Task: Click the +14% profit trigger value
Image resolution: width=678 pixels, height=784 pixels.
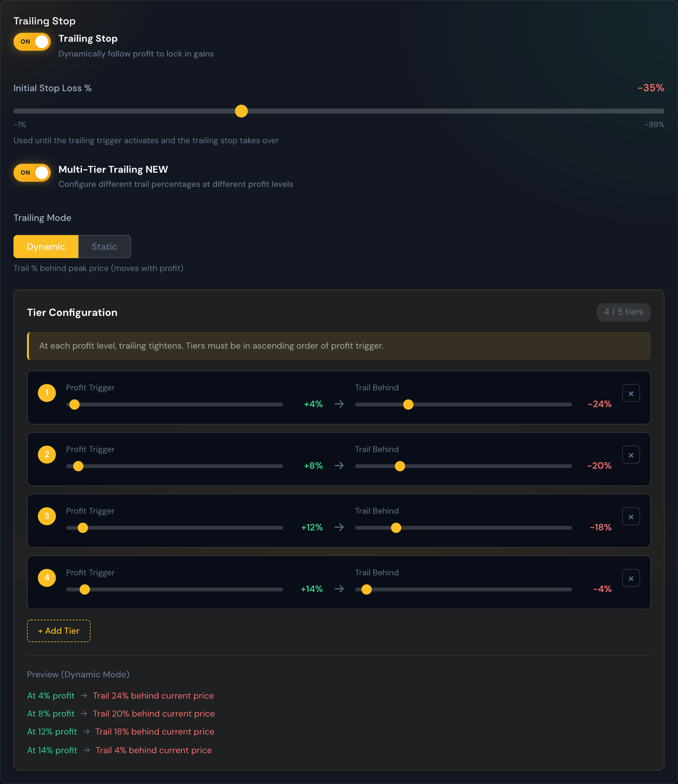Action: tap(312, 589)
